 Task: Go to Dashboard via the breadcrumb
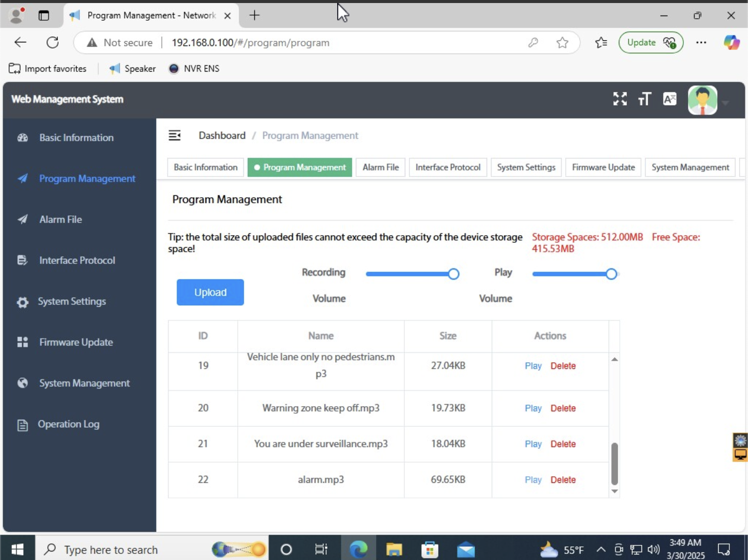pyautogui.click(x=222, y=135)
